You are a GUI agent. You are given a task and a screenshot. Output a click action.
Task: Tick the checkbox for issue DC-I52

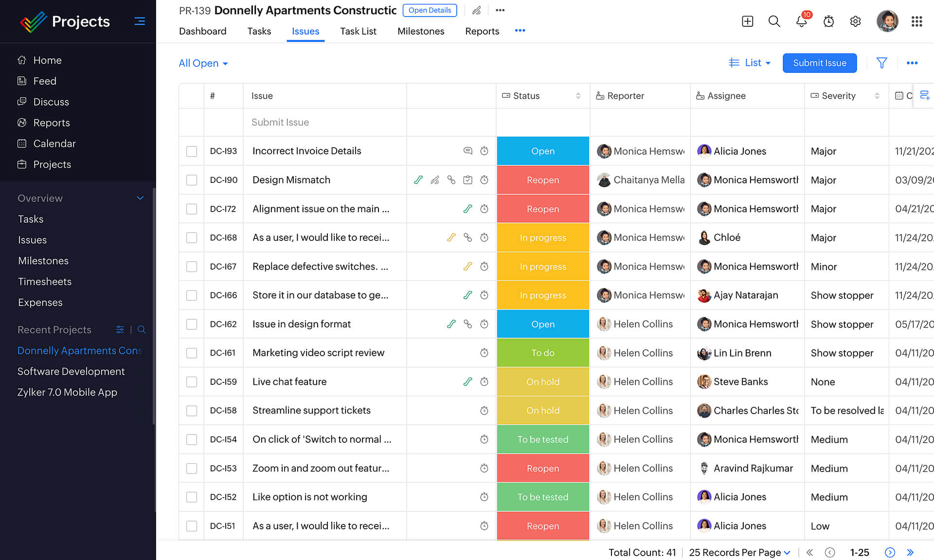191,497
